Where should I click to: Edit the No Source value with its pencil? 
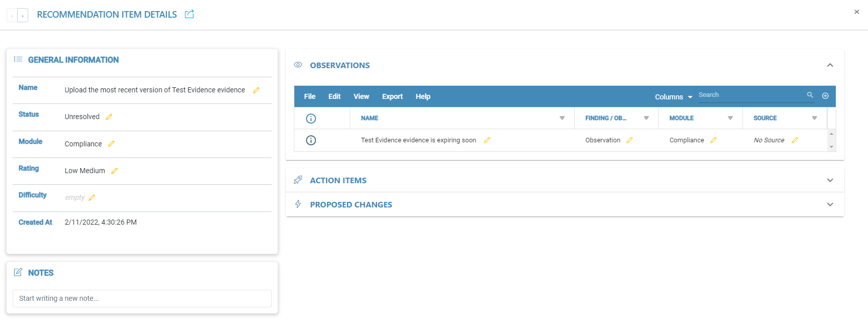795,140
